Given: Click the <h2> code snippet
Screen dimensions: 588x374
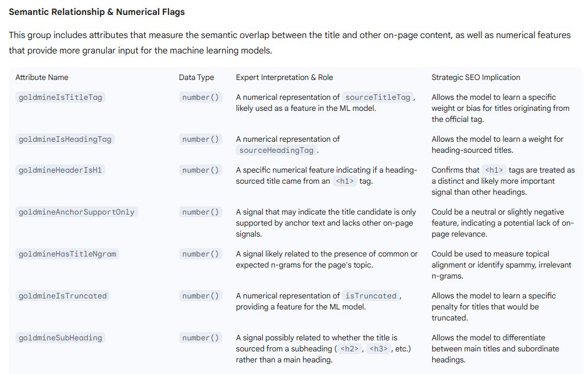Looking at the screenshot, I should pos(349,349).
